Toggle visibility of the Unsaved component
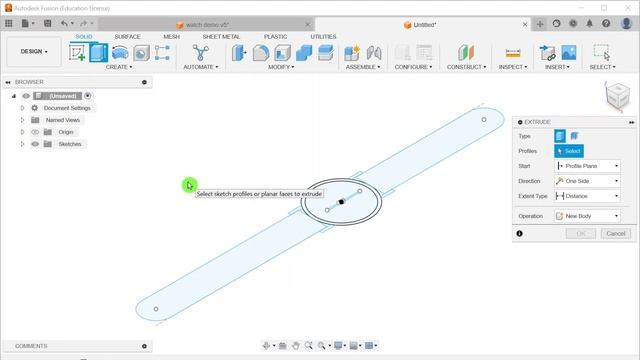The width and height of the screenshot is (640, 360). coord(26,96)
